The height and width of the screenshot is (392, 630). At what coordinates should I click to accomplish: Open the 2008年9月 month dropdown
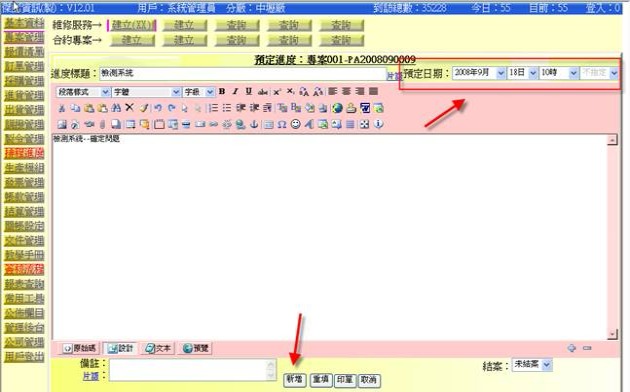(479, 73)
